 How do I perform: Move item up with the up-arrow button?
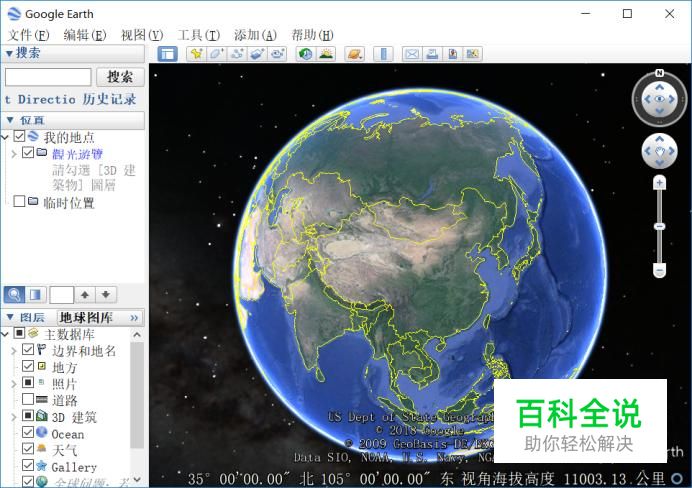[x=85, y=294]
